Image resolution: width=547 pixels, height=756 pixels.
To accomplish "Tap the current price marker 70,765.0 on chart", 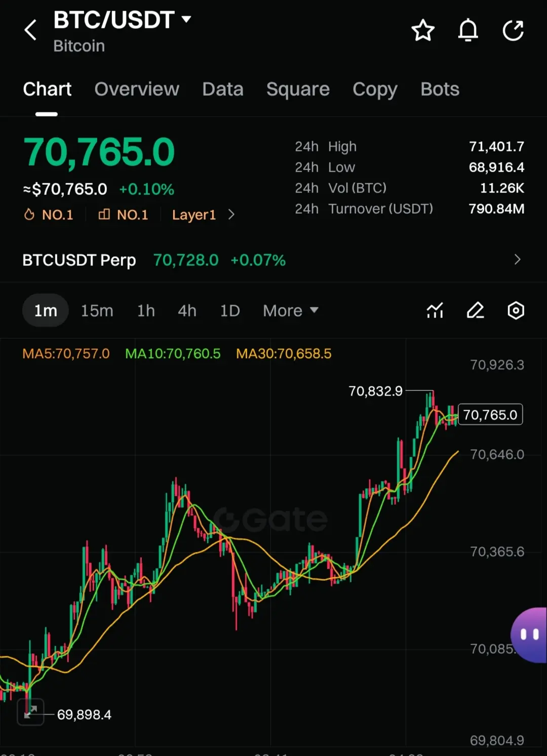I will click(x=490, y=415).
